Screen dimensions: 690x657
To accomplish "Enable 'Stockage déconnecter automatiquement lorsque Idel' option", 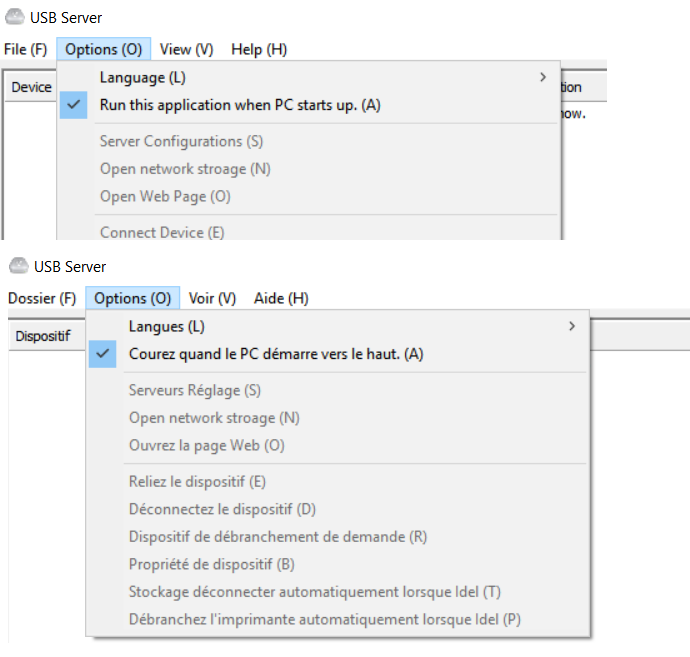I will tap(314, 592).
